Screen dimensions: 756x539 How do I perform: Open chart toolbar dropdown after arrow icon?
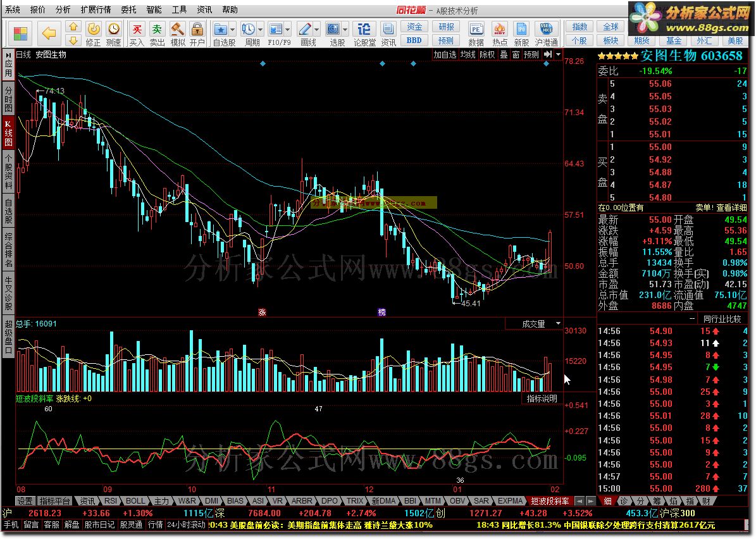pyautogui.click(x=559, y=54)
